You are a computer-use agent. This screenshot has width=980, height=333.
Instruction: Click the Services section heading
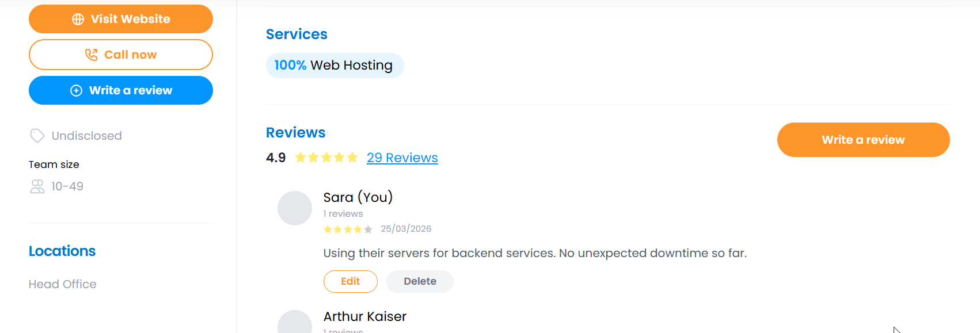tap(297, 35)
